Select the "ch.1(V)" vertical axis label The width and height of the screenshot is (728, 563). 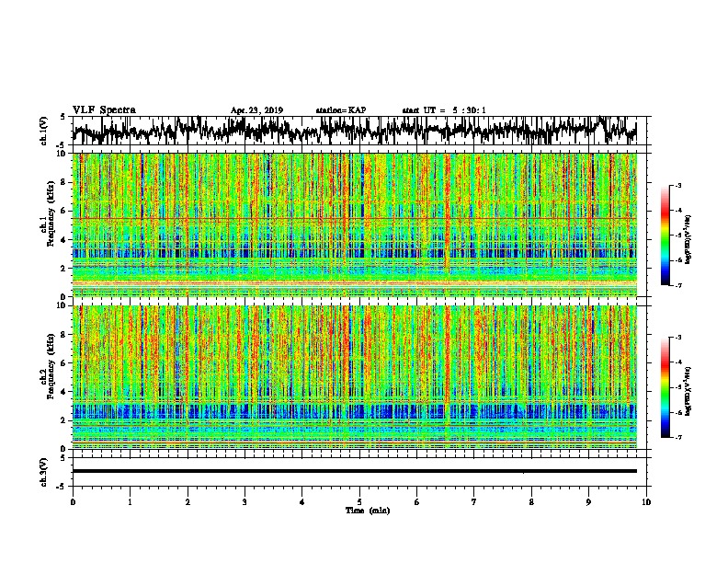tap(43, 131)
